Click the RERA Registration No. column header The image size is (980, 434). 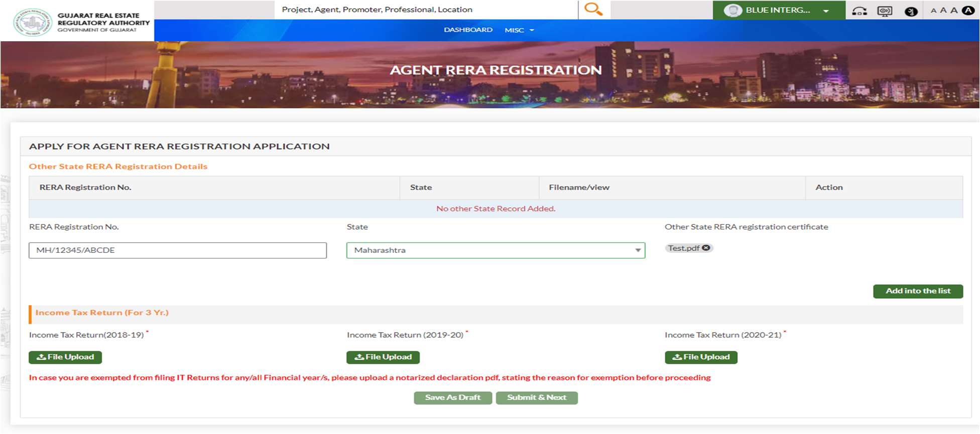(214, 188)
